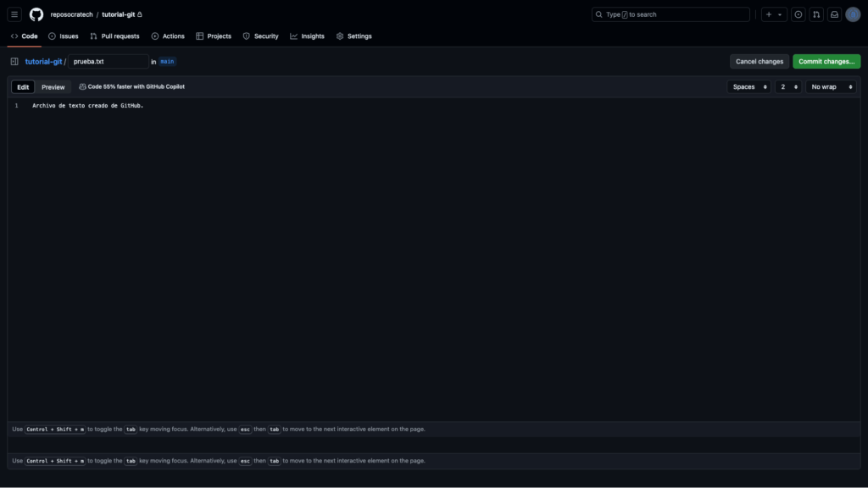The image size is (868, 488).
Task: Click line 1 text in the editor
Action: pyautogui.click(x=87, y=106)
